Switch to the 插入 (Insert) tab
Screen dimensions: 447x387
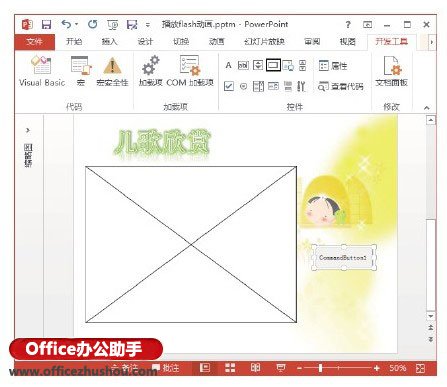(x=109, y=42)
